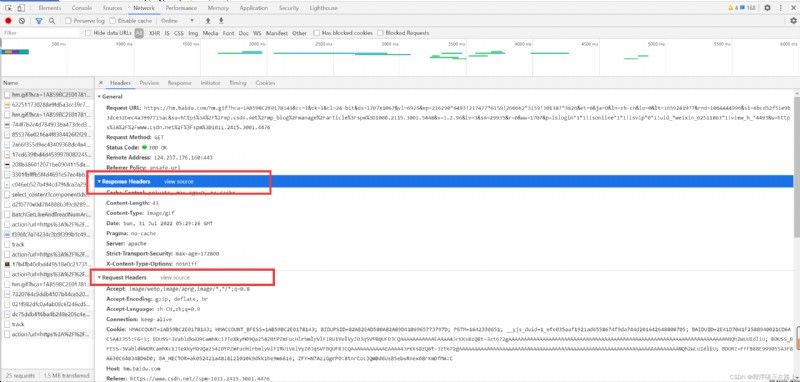Image resolution: width=800 pixels, height=382 pixels.
Task: Open Network panel settings gear
Action: click(793, 21)
